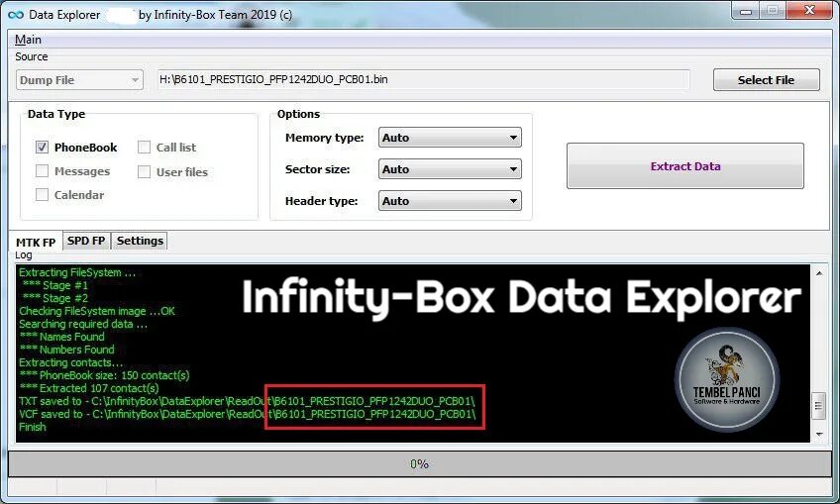Minimize the Data Explorer window
Screen dimensions: 840x504
click(x=746, y=11)
